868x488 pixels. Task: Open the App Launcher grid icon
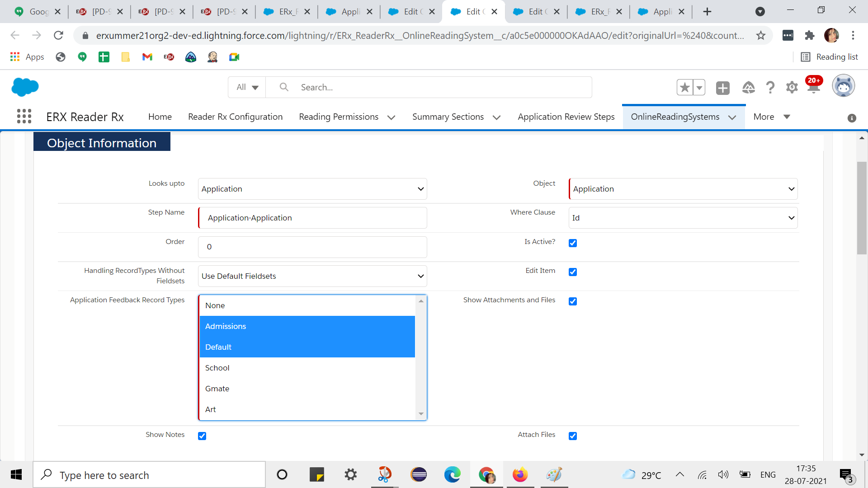(24, 117)
